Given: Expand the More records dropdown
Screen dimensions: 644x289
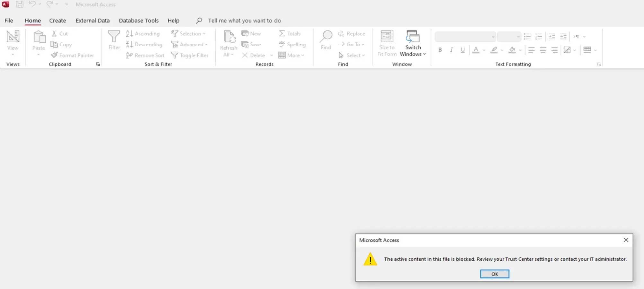Looking at the screenshot, I should pyautogui.click(x=291, y=55).
